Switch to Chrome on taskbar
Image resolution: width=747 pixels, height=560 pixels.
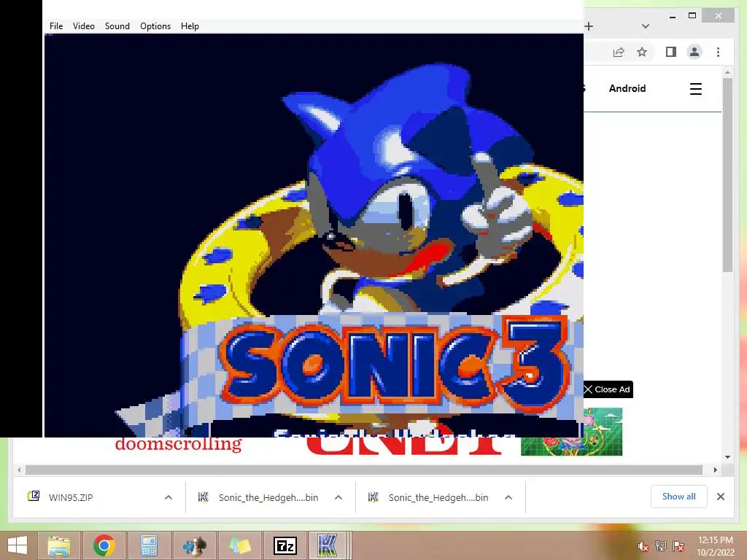(104, 545)
